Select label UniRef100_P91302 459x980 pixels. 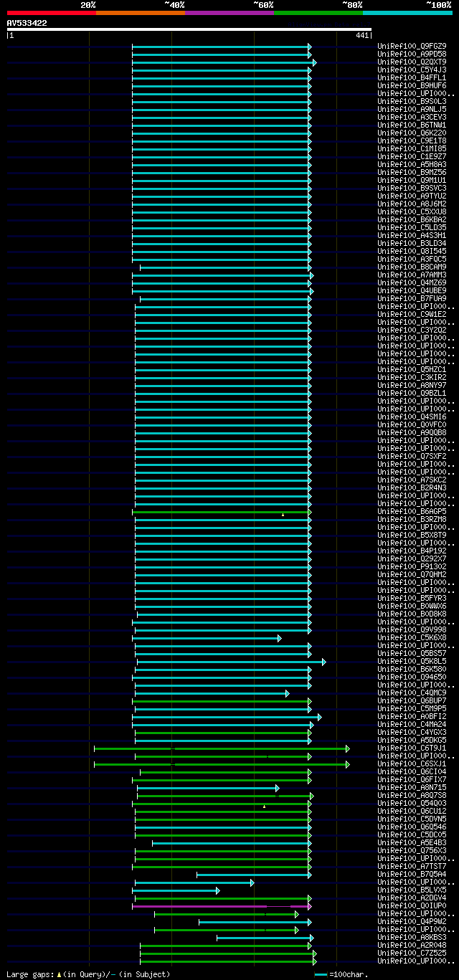pyautogui.click(x=412, y=566)
